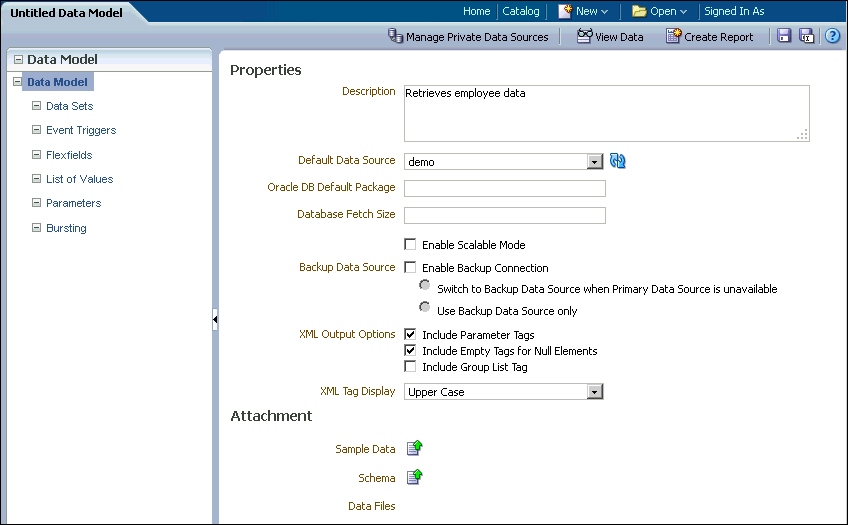This screenshot has width=848, height=525.
Task: Open the Open menu
Action: coord(668,11)
